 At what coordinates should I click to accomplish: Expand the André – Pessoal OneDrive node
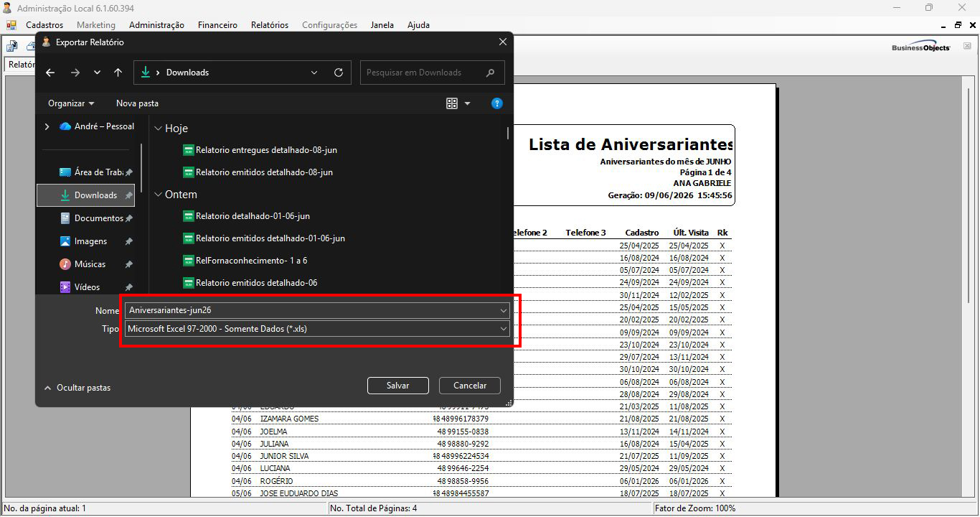click(x=47, y=126)
